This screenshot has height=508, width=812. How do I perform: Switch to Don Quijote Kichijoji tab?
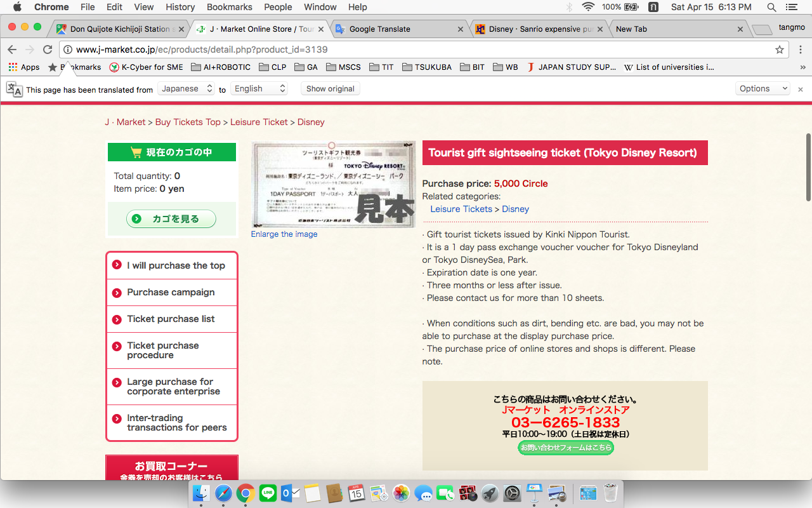tap(119, 29)
